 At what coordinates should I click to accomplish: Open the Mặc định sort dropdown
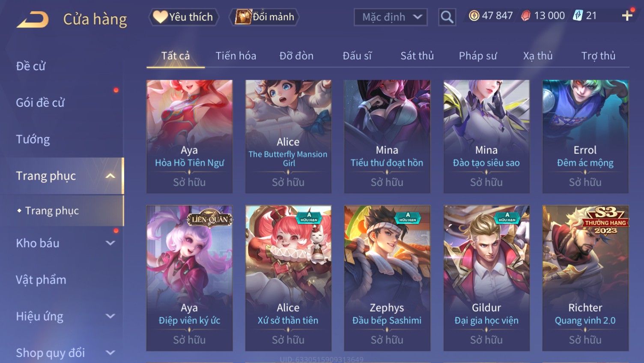coord(391,17)
